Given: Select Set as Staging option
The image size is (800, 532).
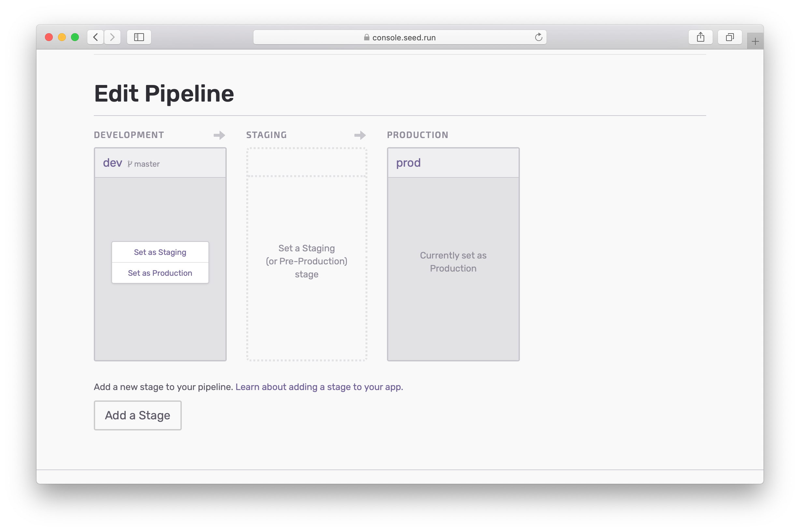Looking at the screenshot, I should (x=160, y=252).
